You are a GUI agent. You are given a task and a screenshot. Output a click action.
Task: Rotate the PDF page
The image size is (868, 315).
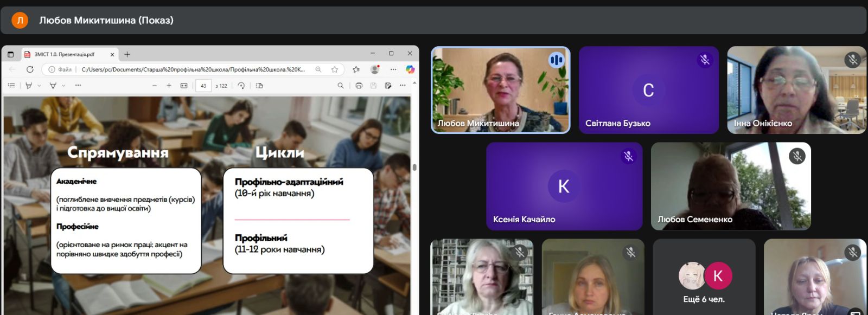click(x=241, y=86)
